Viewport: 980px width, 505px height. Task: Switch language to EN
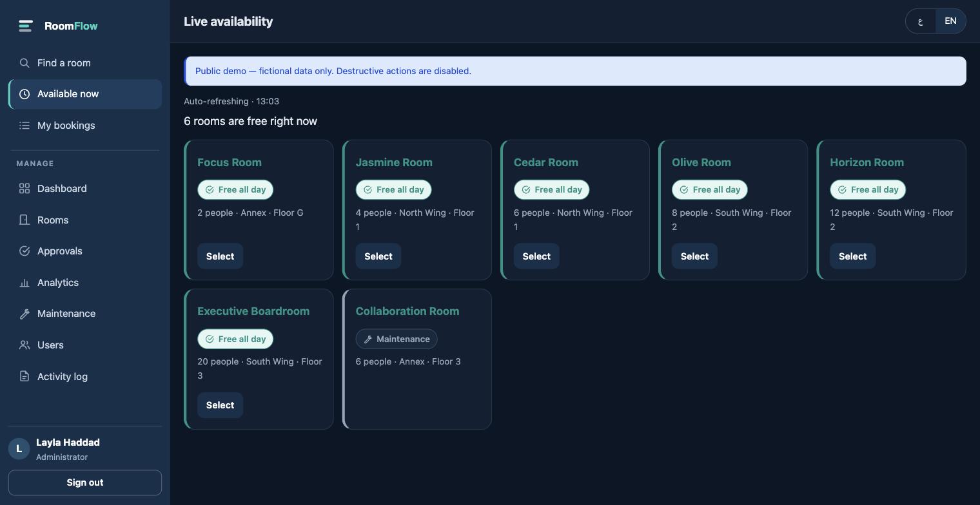click(950, 21)
